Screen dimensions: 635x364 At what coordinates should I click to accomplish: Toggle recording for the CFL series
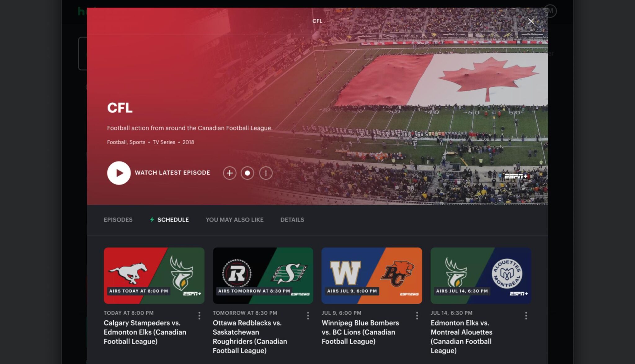click(247, 173)
